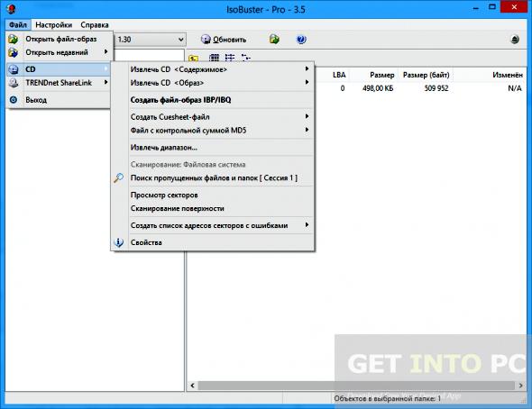Click the horizontal scrollbar in the file list
532x409 pixels.
pyautogui.click(x=356, y=386)
